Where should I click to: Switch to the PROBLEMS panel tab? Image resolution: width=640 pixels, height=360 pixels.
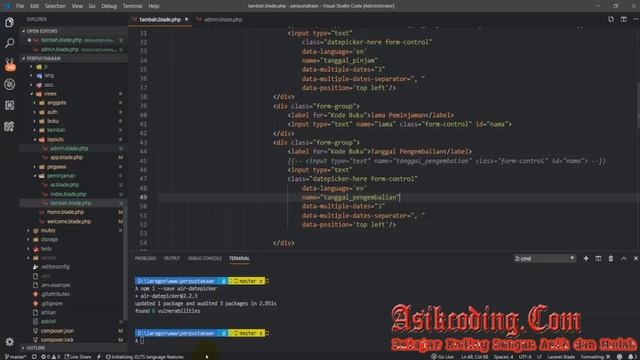click(x=145, y=258)
